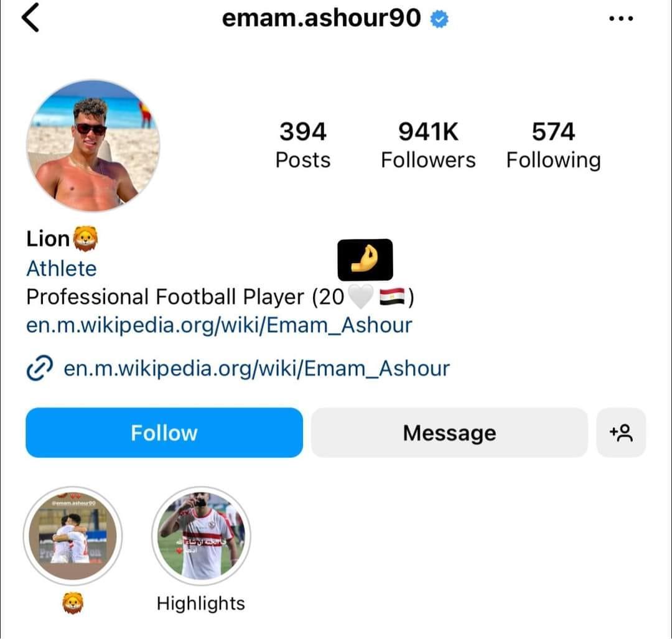Screen dimensions: 672x639
Task: View the 941K Followers list
Action: 428,145
